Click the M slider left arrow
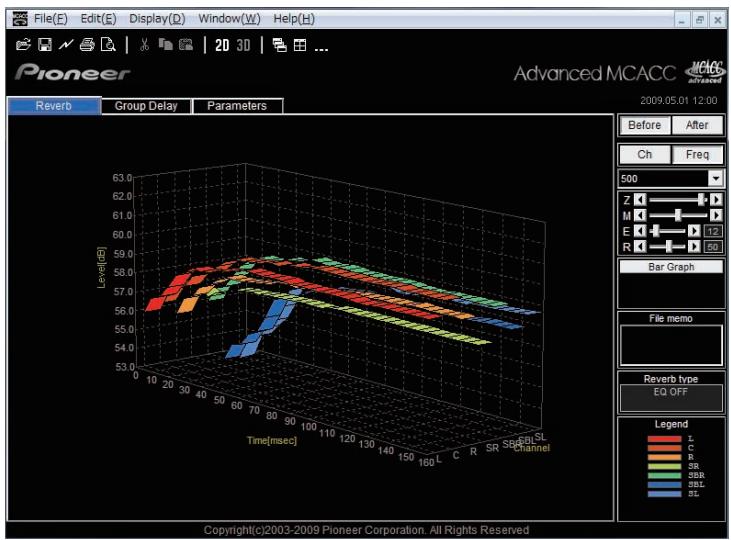Viewport: 731px width, 540px height. tap(641, 215)
